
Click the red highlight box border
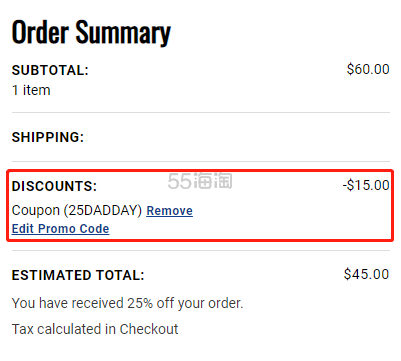click(200, 171)
